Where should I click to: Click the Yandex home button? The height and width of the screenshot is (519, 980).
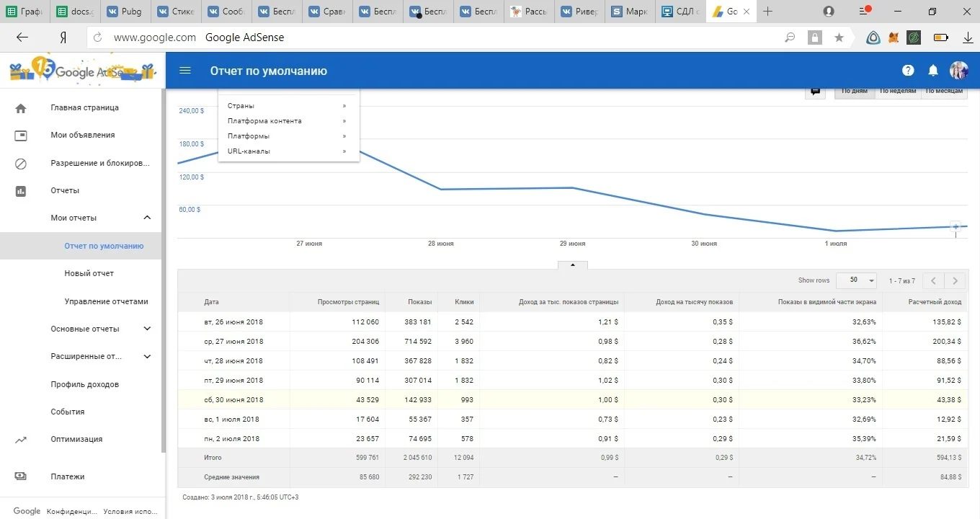tap(63, 37)
